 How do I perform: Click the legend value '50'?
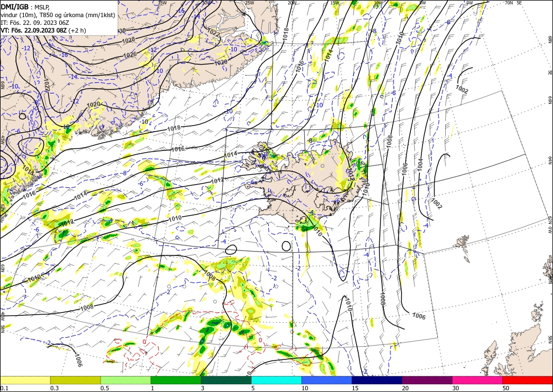tap(506, 388)
